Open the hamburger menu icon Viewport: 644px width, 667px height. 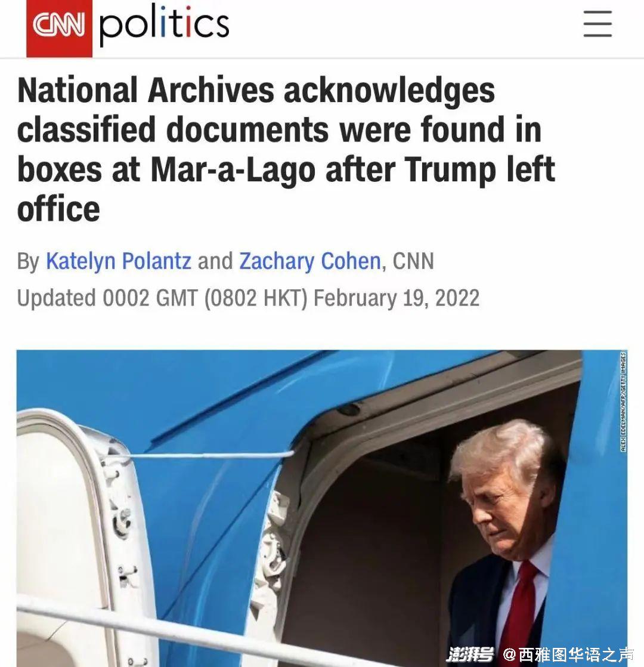tap(597, 24)
